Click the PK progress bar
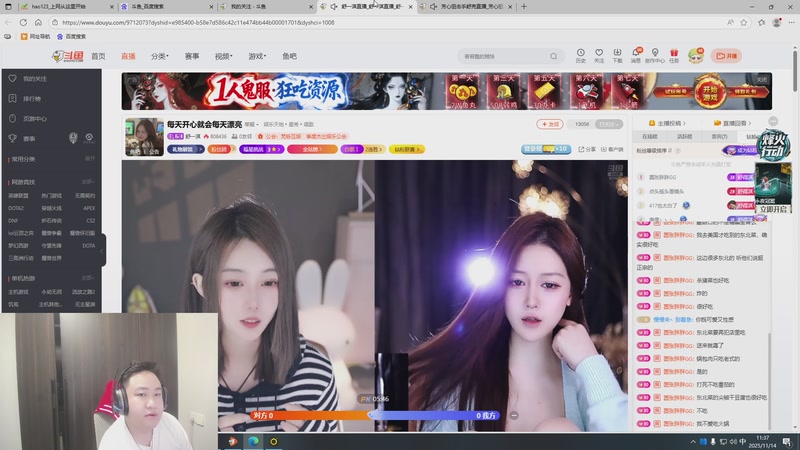 point(375,415)
